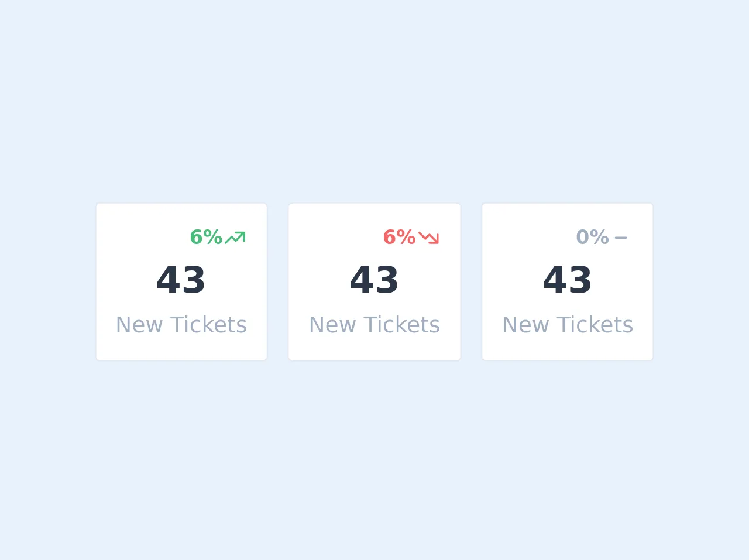
Task: Click the red downward trend arrow icon
Action: pyautogui.click(x=428, y=238)
